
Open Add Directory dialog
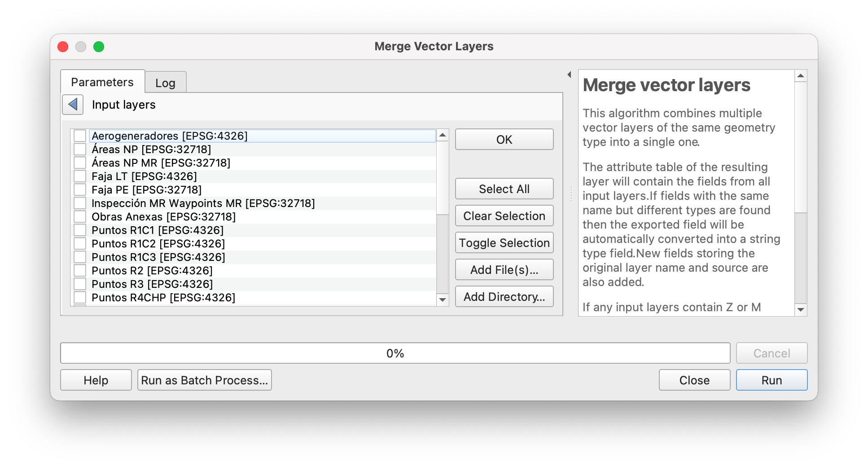click(x=504, y=296)
